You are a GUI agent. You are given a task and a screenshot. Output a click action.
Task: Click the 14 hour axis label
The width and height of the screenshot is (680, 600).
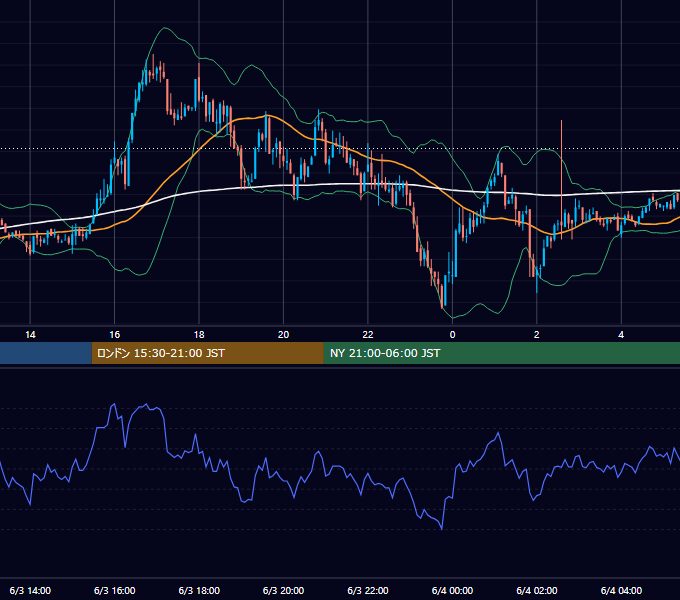point(30,335)
